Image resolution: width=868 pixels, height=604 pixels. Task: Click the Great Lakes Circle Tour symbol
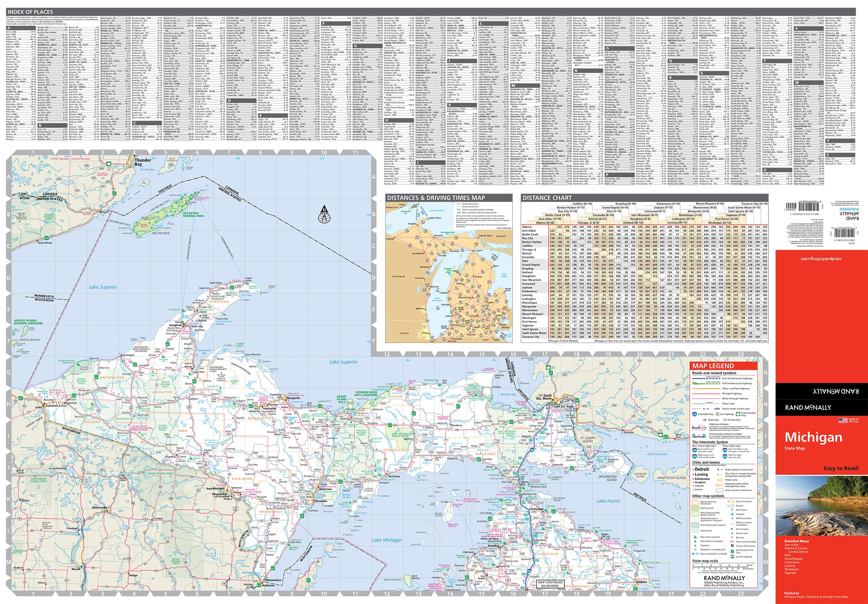[732, 552]
